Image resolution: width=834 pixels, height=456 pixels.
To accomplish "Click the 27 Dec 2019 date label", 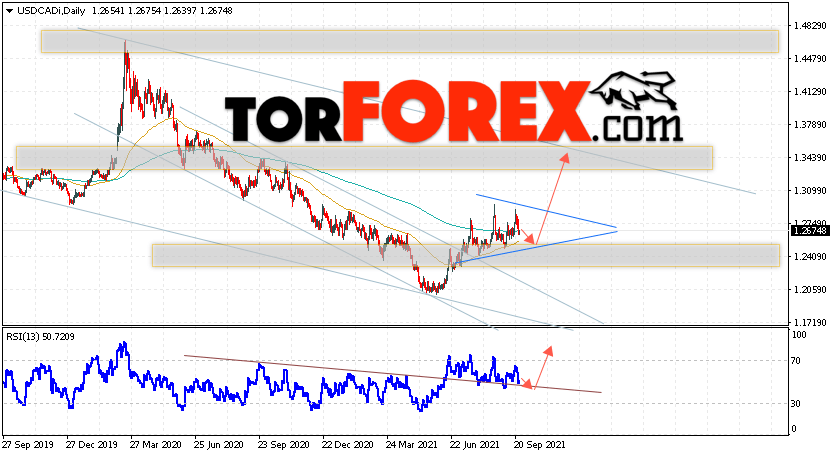I will [x=91, y=444].
